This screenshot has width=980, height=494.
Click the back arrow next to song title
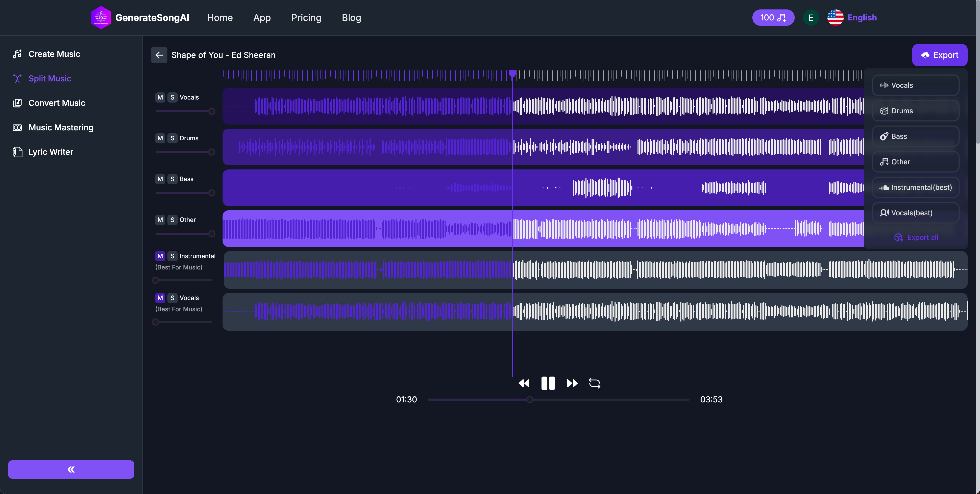[159, 55]
